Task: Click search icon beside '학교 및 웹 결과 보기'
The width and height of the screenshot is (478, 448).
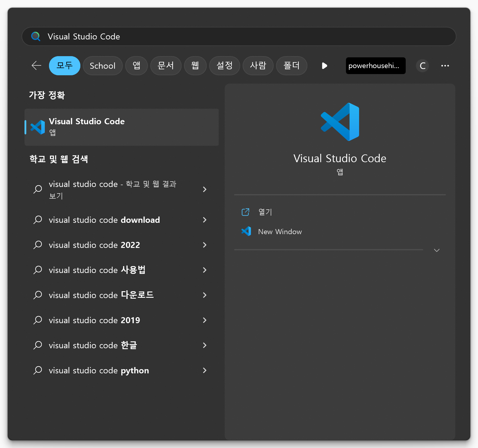Action: [x=38, y=189]
